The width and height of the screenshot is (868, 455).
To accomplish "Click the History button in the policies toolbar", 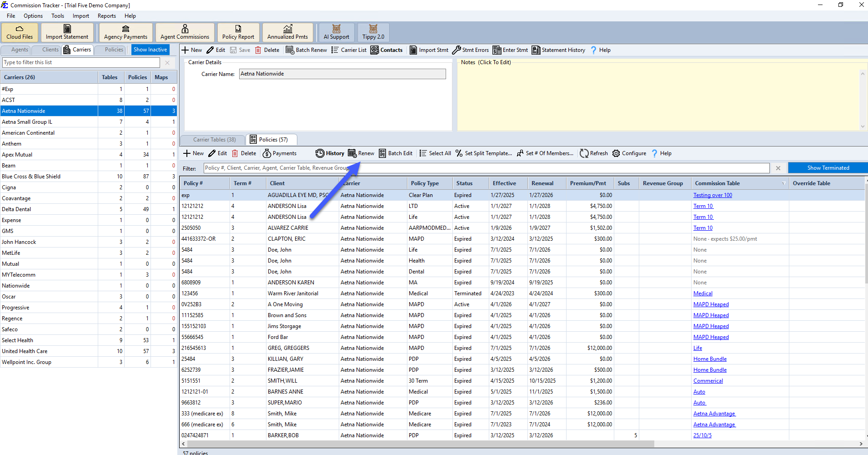I will 330,153.
